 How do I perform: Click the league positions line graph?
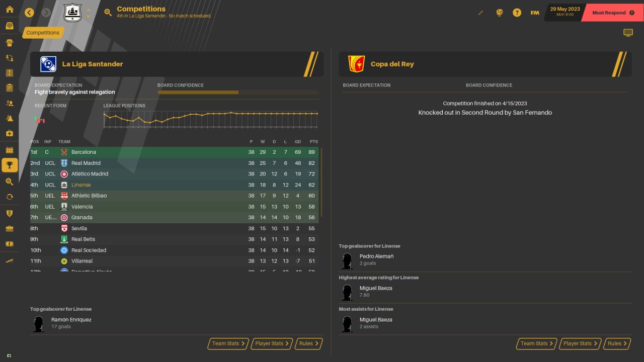point(211,119)
